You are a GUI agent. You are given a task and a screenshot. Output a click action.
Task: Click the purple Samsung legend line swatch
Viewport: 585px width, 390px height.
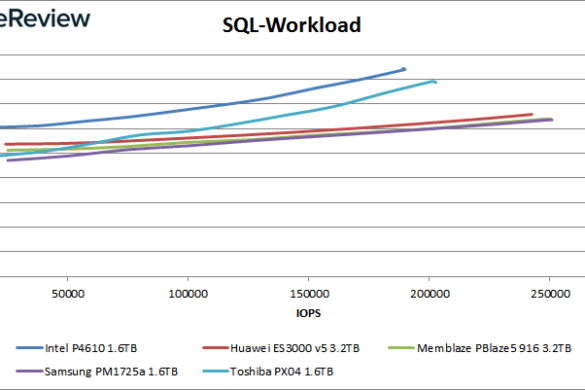[x=29, y=371]
